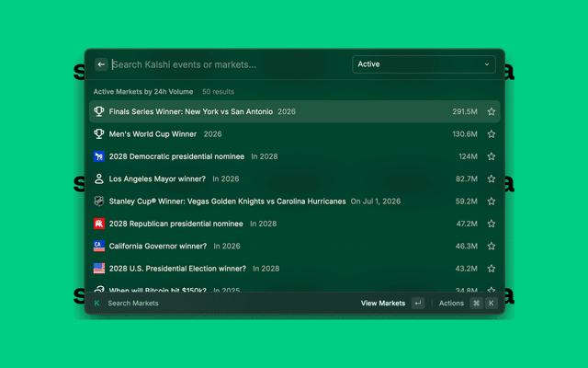The image size is (588, 368).
Task: Select Los Angeles Mayor winner? row
Action: [295, 178]
